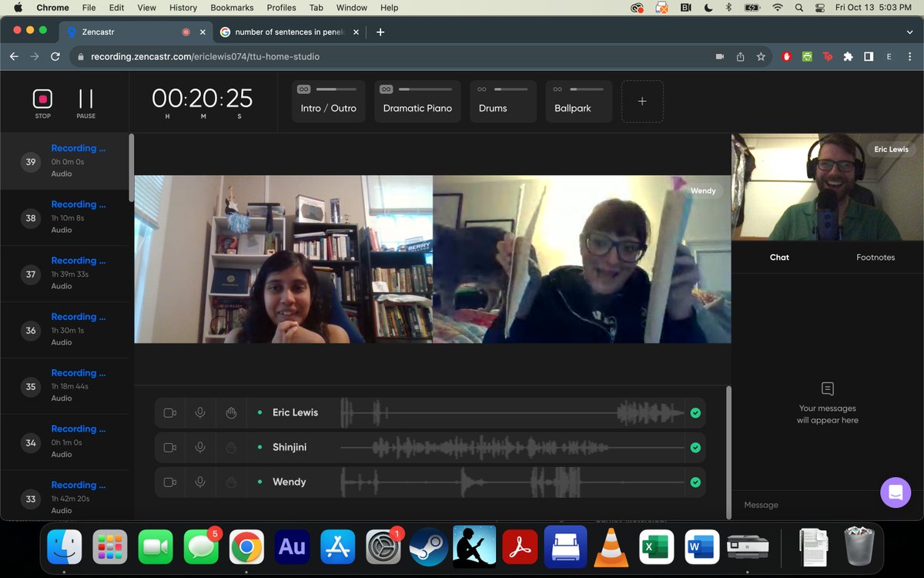Pause the recording session
This screenshot has height=578, width=924.
click(x=85, y=100)
